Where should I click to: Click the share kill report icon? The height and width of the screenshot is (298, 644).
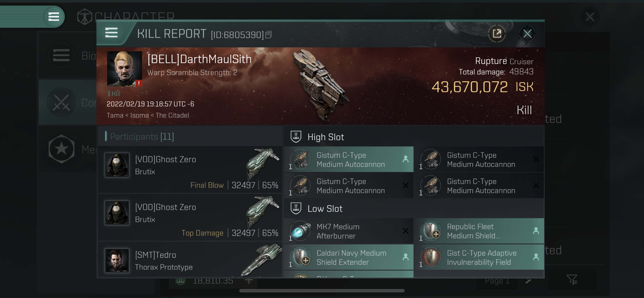coord(497,33)
